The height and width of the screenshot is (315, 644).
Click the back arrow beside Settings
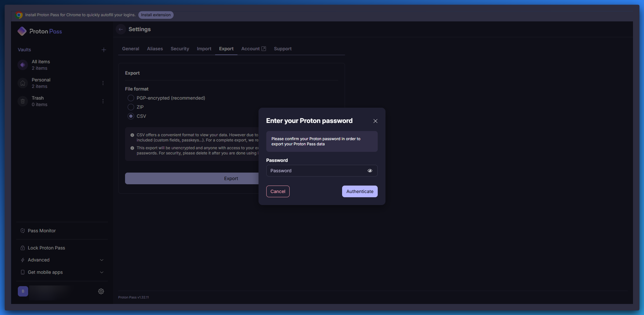pyautogui.click(x=121, y=29)
